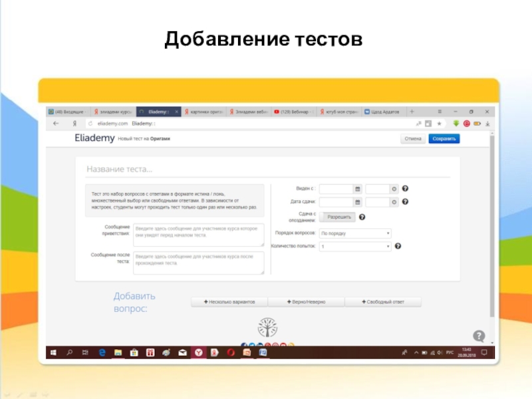Click 'Сообщение после теста' text area

click(x=198, y=263)
